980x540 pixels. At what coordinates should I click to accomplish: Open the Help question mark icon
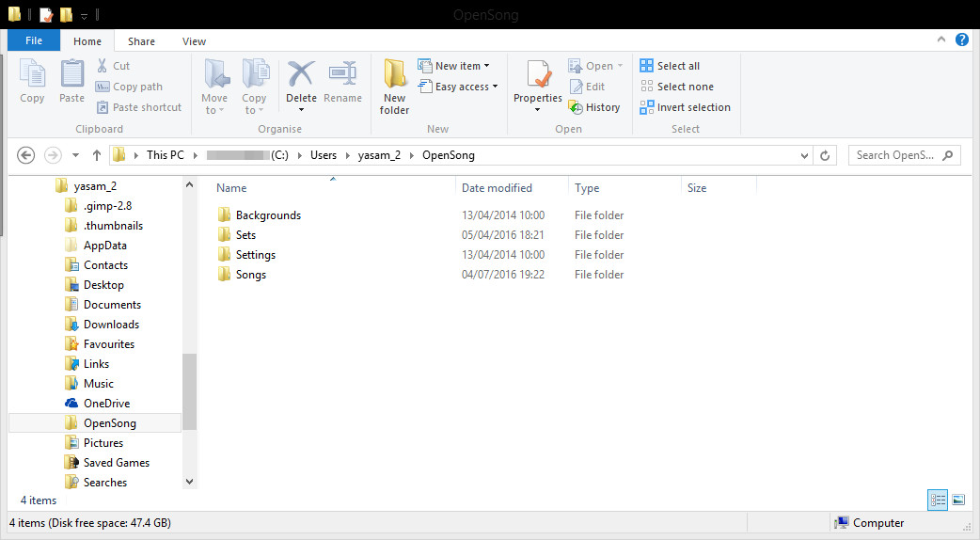click(962, 40)
